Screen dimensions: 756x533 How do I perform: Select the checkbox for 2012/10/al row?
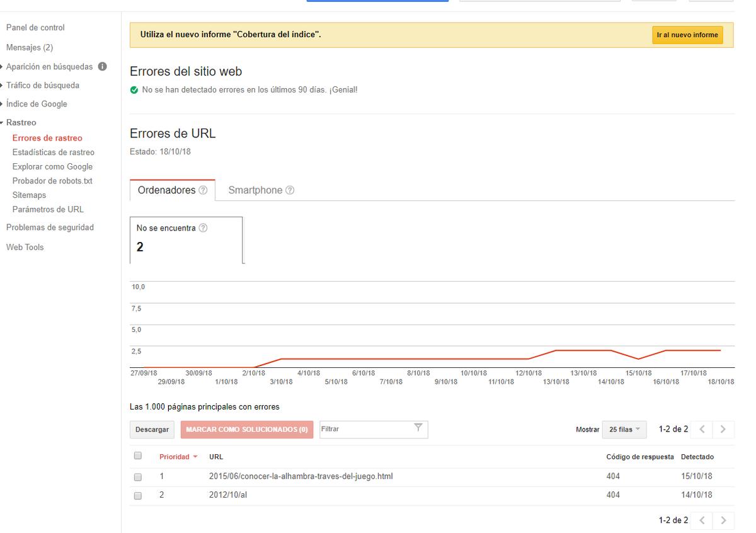pos(138,496)
